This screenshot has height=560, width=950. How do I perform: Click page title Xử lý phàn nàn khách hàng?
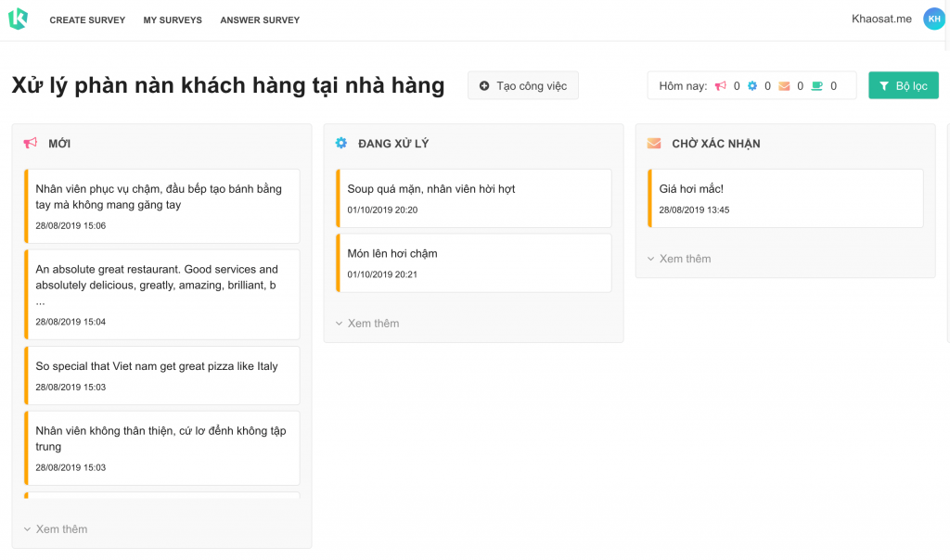click(x=228, y=85)
